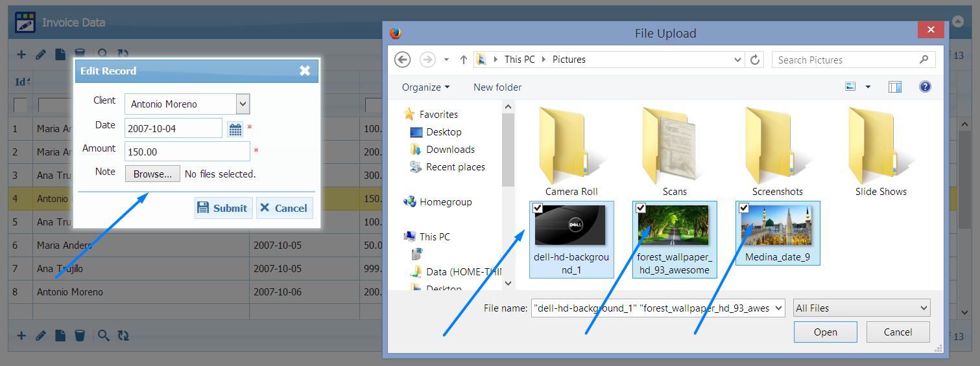Viewport: 980px width, 366px height.
Task: Click the Search Pictures field
Action: (846, 60)
